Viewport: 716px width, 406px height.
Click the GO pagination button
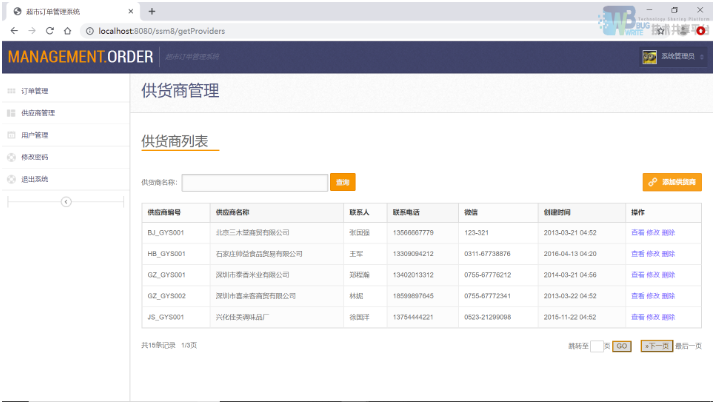621,346
